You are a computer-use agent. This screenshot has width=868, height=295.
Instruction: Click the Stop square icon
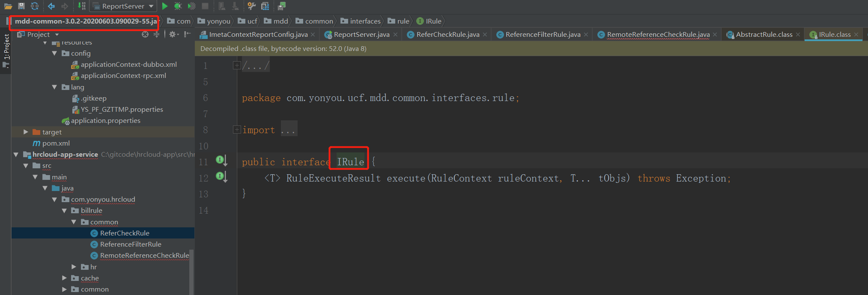205,6
